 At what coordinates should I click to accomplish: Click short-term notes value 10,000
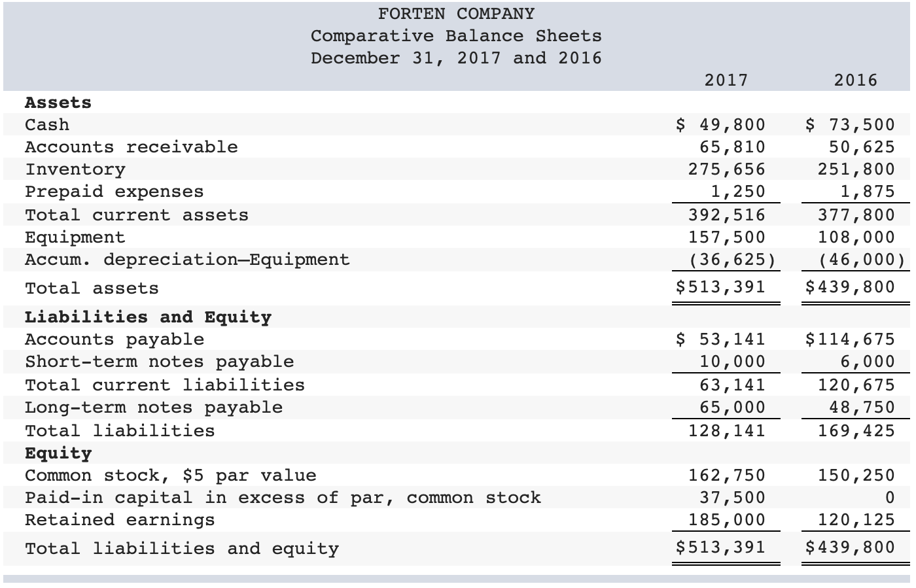pos(732,361)
